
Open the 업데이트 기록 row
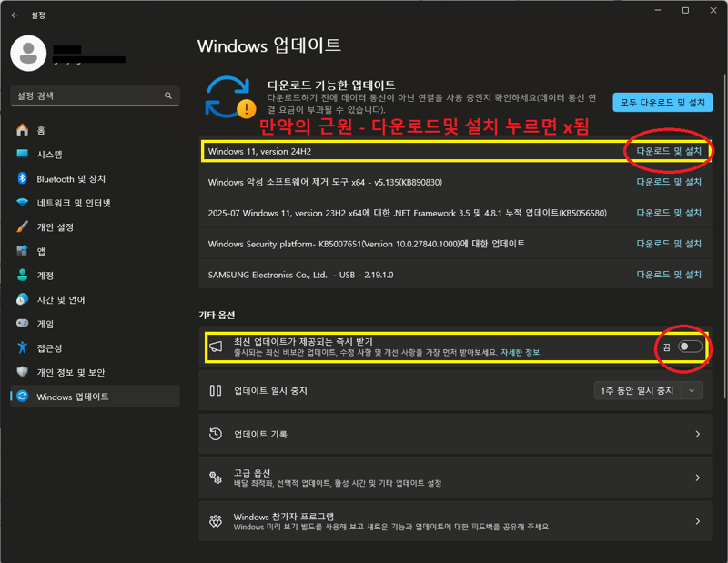455,434
